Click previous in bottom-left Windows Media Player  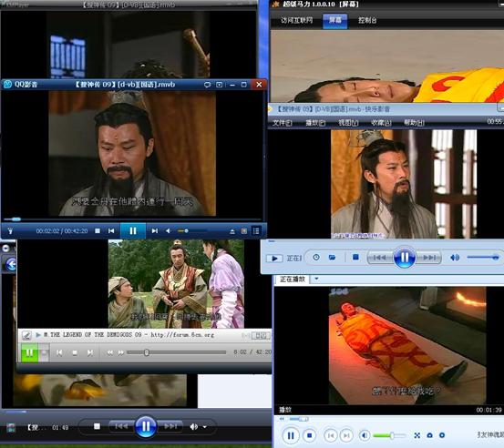tap(121, 426)
